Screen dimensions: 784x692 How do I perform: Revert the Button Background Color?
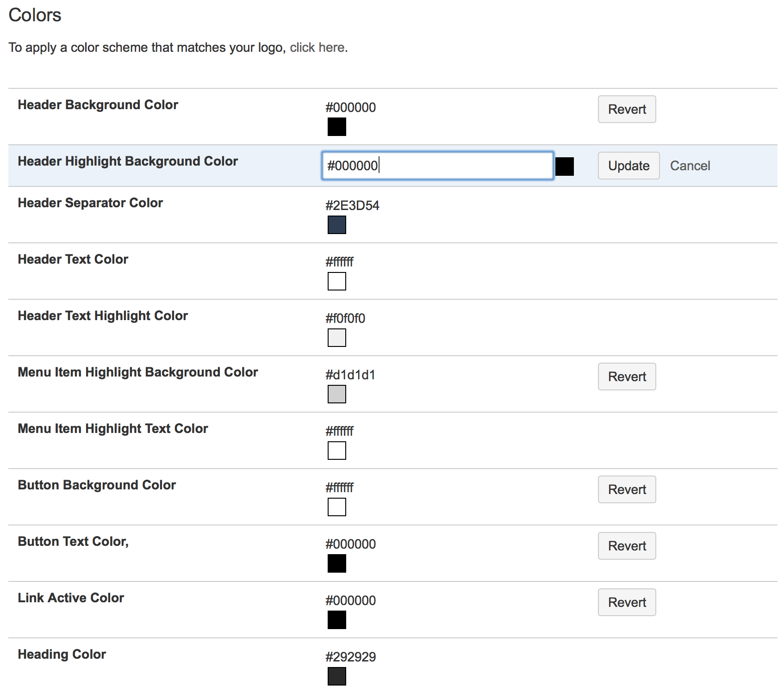point(627,489)
